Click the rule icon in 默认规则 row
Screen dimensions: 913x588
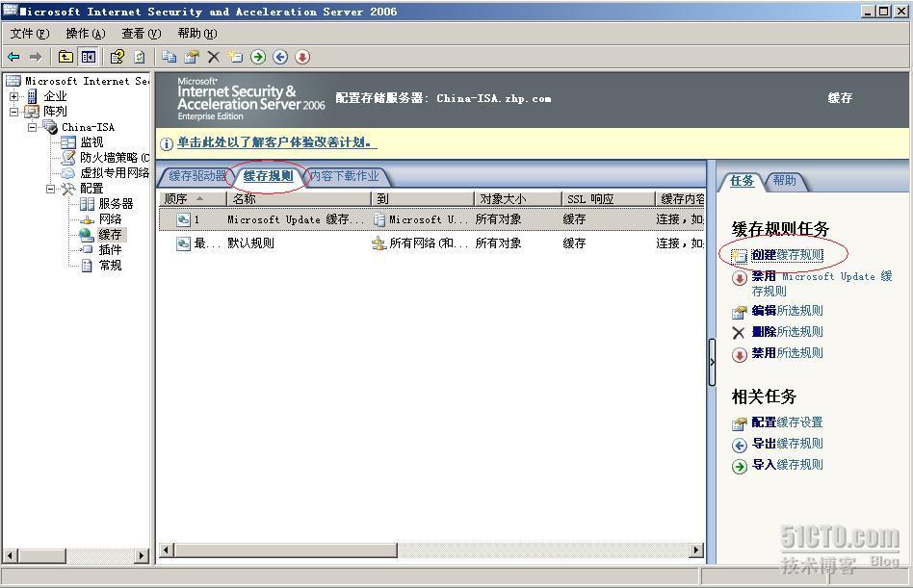click(x=183, y=243)
